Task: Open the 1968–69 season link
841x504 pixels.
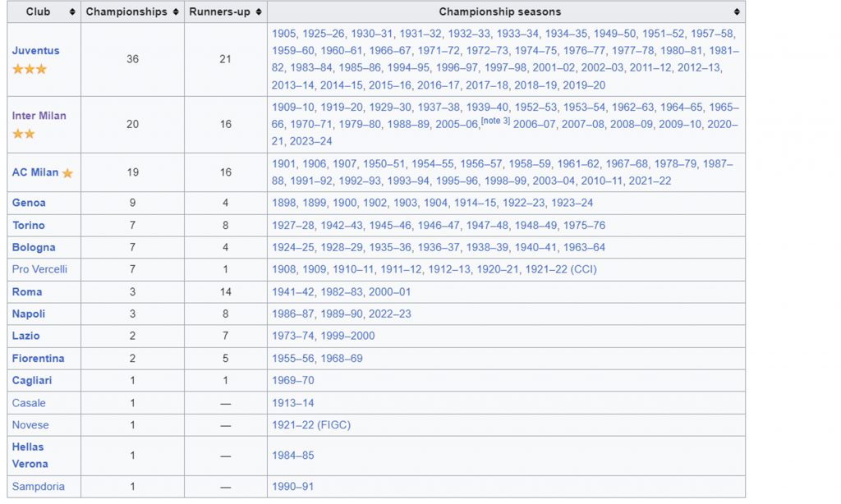Action: 342,358
